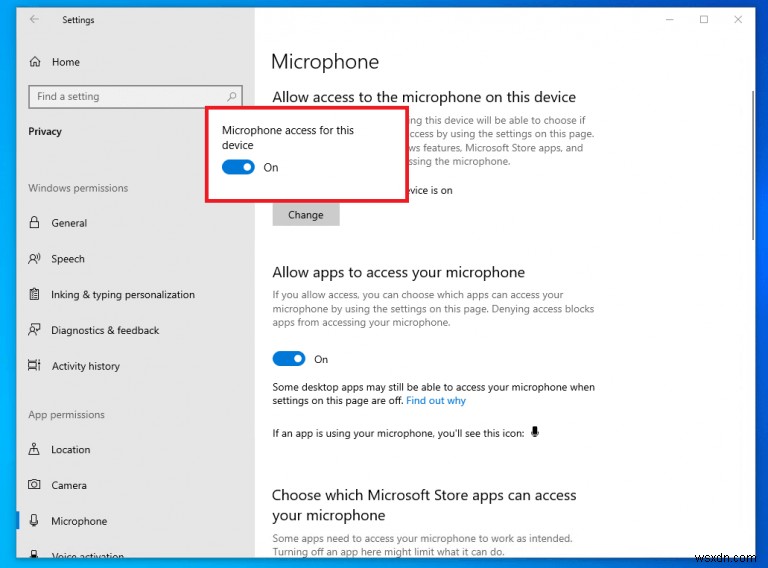Maximize the Settings window
This screenshot has width=768, height=568.
coord(704,20)
